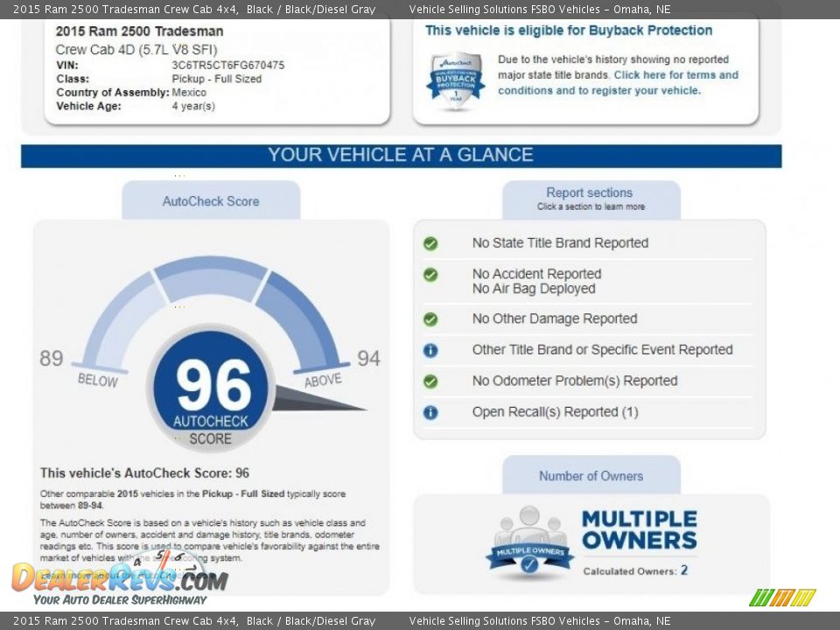Click the Calculated Owners: 2 text
This screenshot has height=630, width=840.
click(x=635, y=570)
